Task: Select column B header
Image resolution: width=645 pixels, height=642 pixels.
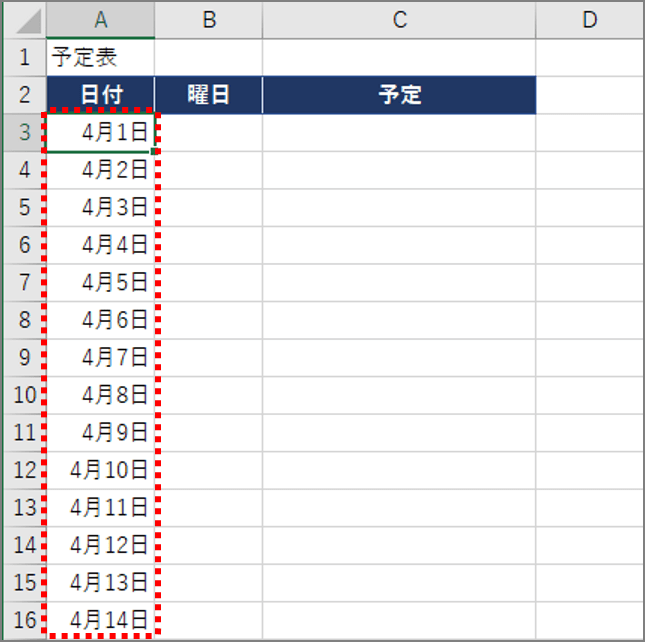Action: point(209,20)
